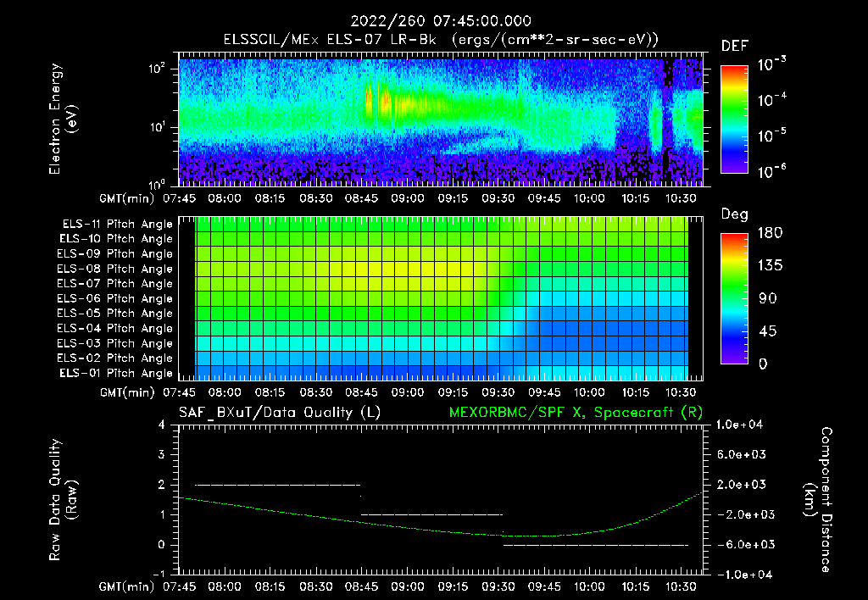Click the "ELS-10 Pitch Angle" row label
Viewport: 868px width, 600px height.
(116, 239)
